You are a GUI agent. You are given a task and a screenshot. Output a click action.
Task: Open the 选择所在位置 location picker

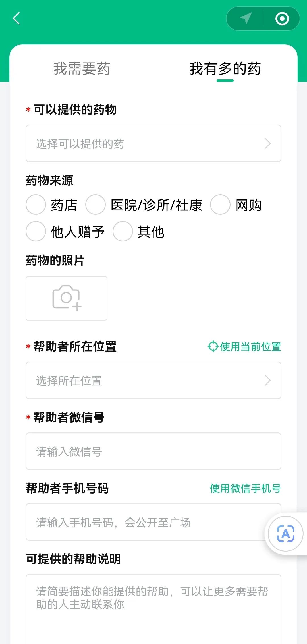(x=153, y=380)
